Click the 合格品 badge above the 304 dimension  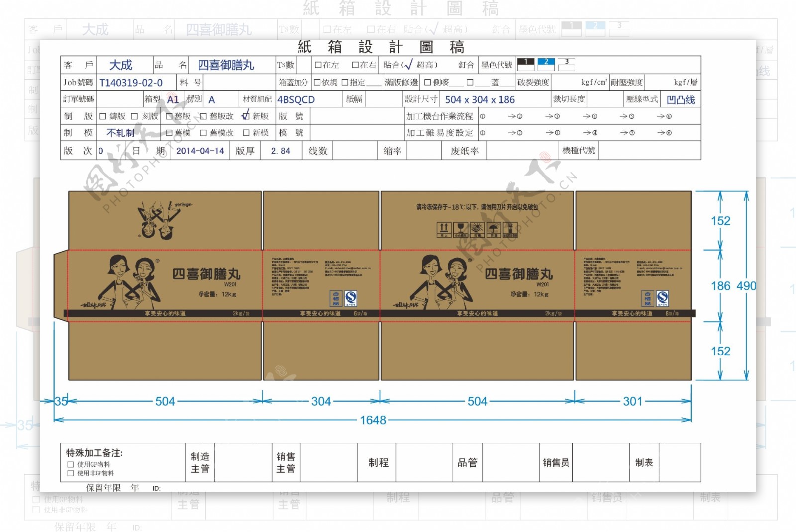click(336, 299)
